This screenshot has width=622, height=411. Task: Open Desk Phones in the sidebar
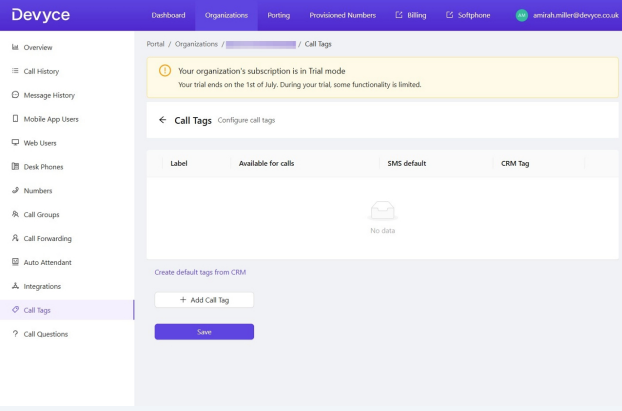[x=67, y=167]
